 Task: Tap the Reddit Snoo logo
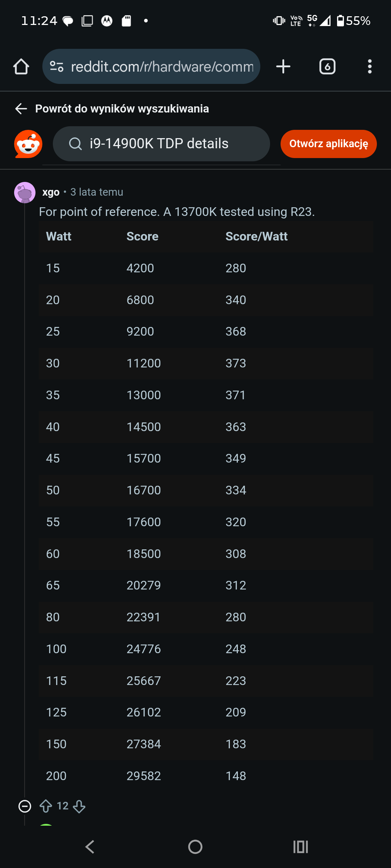click(x=28, y=144)
